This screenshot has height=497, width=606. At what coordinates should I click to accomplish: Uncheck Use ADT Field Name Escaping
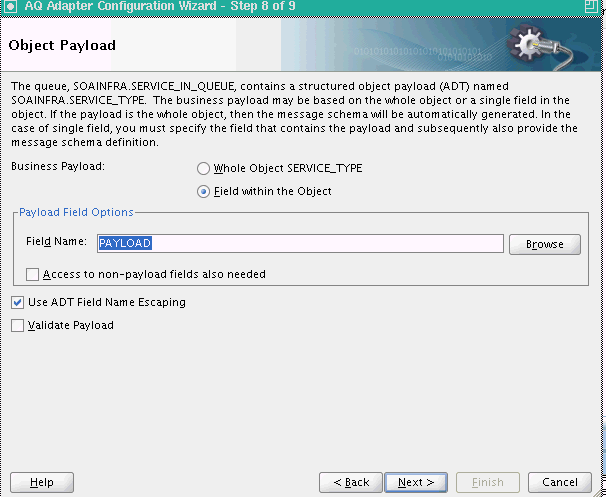click(17, 302)
